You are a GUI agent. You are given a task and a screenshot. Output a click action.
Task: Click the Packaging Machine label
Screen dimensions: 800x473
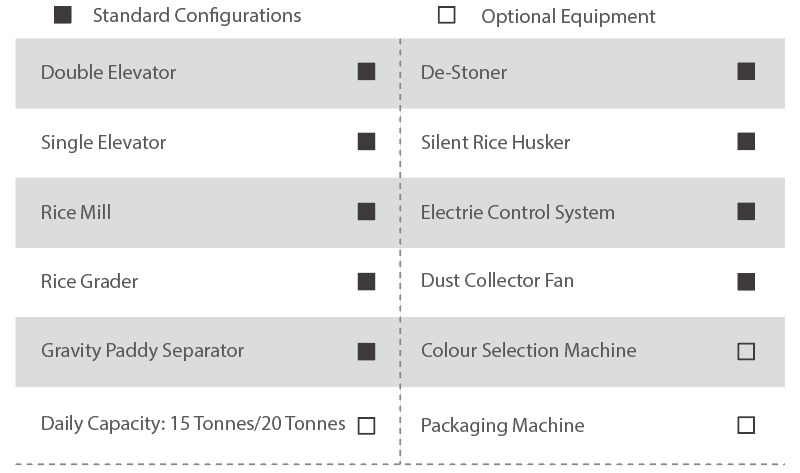tap(502, 426)
